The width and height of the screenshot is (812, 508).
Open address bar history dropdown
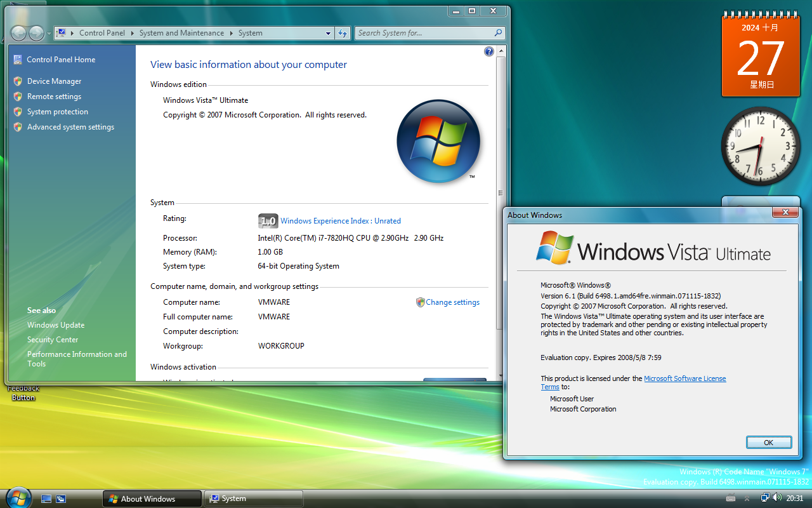coord(328,33)
